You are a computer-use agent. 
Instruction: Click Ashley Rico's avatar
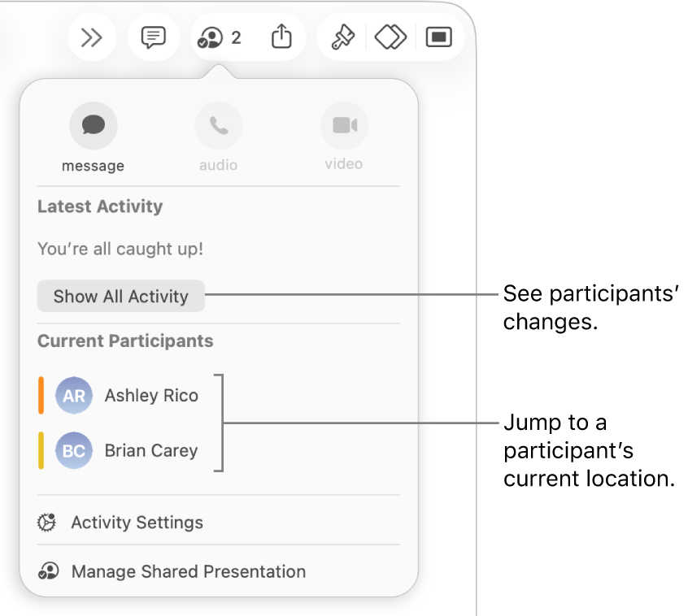tap(73, 396)
